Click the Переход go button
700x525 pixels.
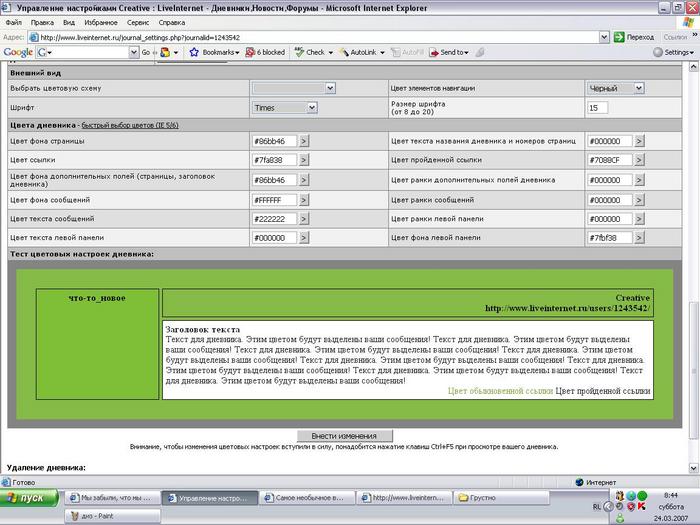coord(634,38)
